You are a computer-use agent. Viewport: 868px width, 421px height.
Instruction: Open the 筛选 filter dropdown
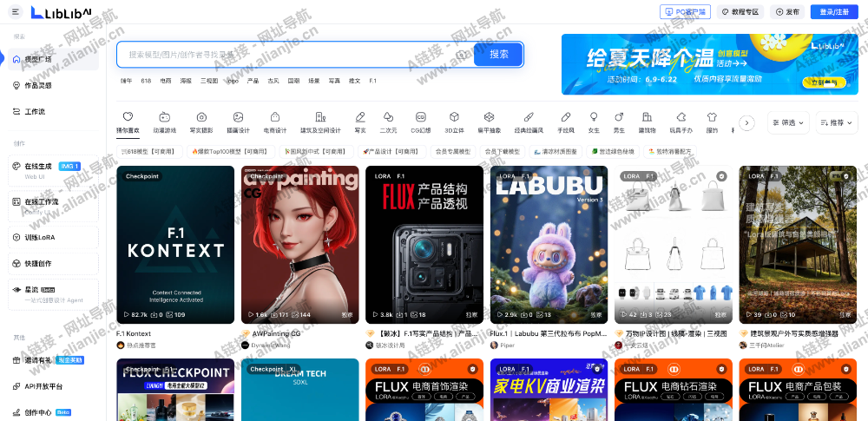[788, 122]
